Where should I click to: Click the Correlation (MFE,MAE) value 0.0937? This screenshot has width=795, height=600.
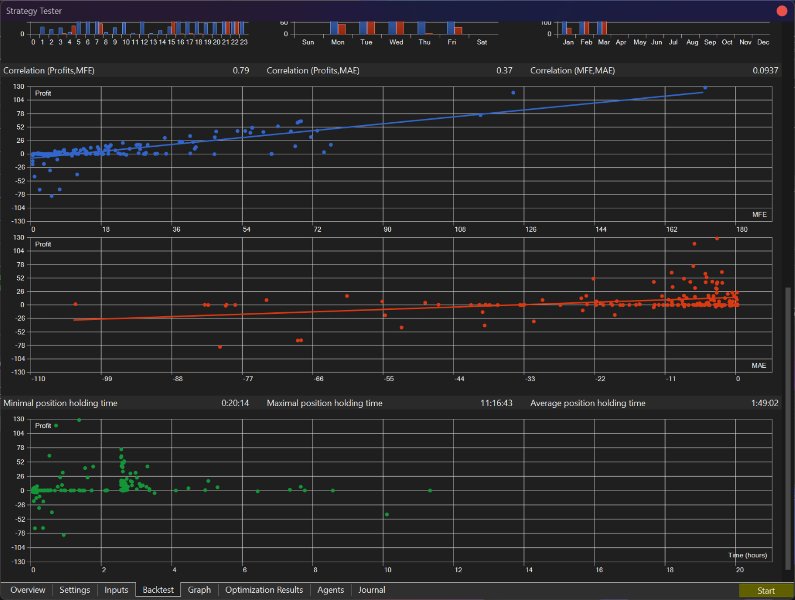coord(765,70)
